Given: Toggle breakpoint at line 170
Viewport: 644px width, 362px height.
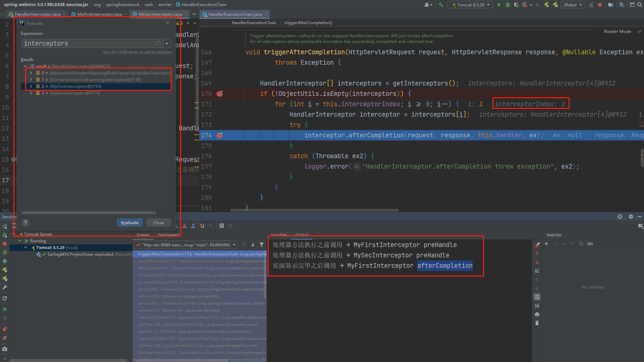Looking at the screenshot, I should [220, 94].
